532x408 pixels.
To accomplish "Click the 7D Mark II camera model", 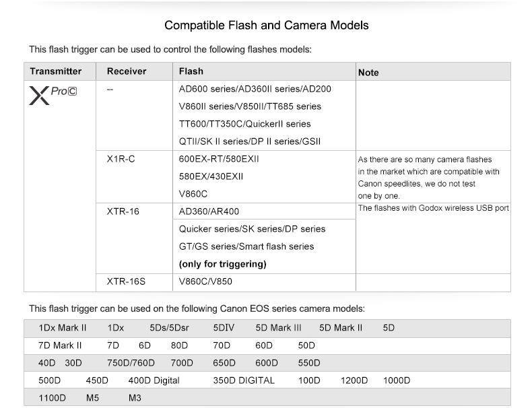I will [x=60, y=345].
